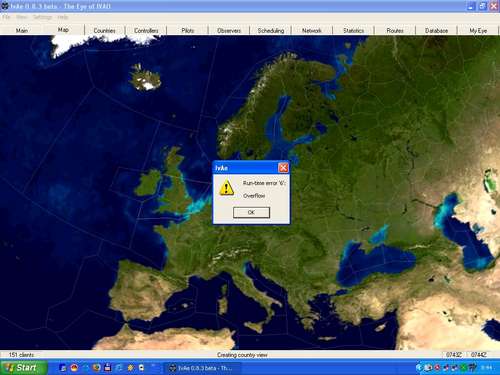Screen dimensions: 500x375
Task: Open the File menu
Action: click(x=7, y=17)
